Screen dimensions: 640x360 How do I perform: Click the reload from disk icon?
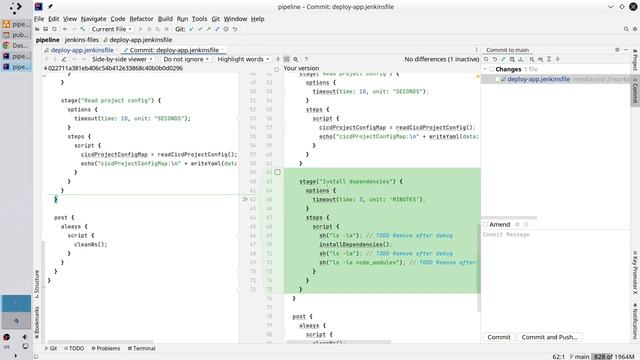point(54,29)
